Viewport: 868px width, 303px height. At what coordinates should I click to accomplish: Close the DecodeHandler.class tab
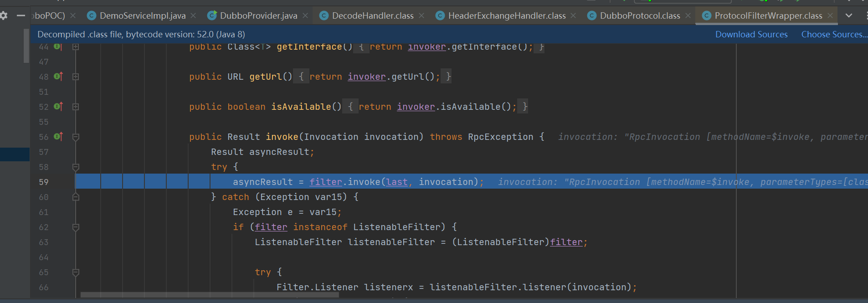coord(421,15)
